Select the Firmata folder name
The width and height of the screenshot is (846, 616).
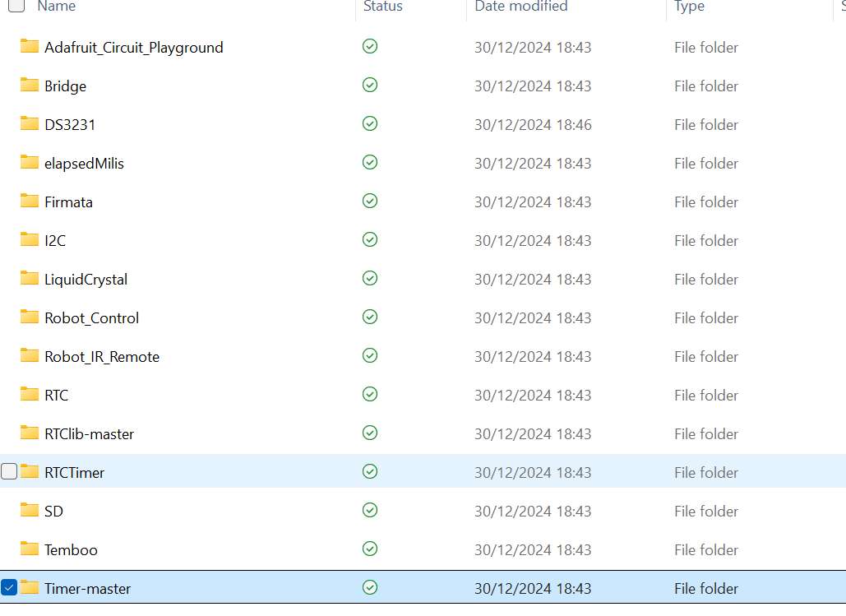coord(68,202)
